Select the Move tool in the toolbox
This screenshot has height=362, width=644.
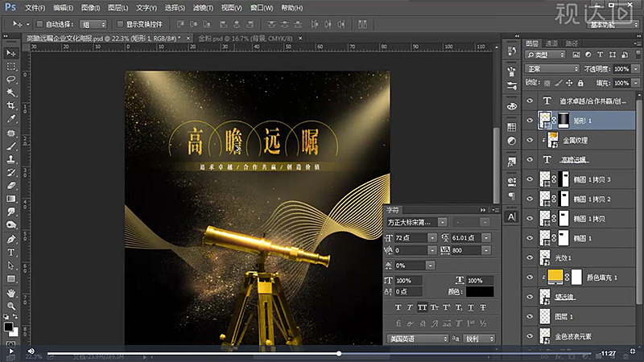[x=12, y=53]
